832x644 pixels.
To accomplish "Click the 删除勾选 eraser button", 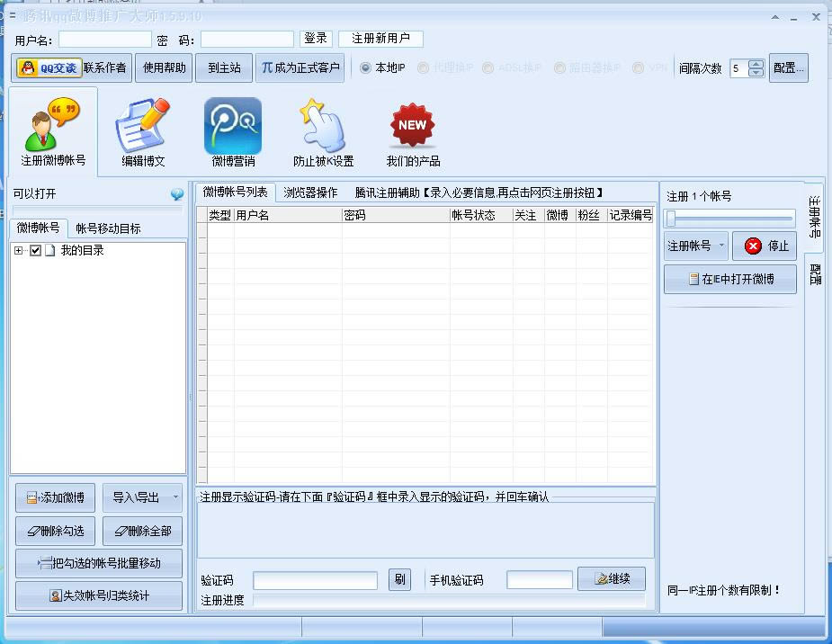I will [x=55, y=531].
